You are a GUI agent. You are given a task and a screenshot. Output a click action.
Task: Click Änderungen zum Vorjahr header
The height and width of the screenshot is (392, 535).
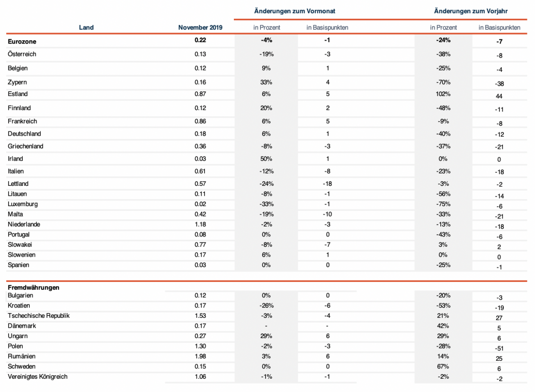pos(471,11)
